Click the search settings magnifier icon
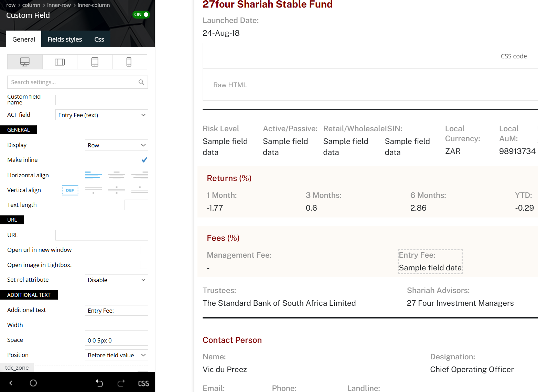 (x=141, y=82)
